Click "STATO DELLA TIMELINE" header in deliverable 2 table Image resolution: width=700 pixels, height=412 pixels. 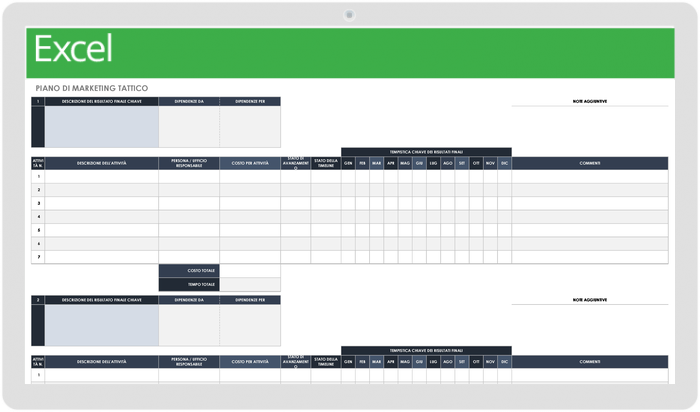(326, 362)
